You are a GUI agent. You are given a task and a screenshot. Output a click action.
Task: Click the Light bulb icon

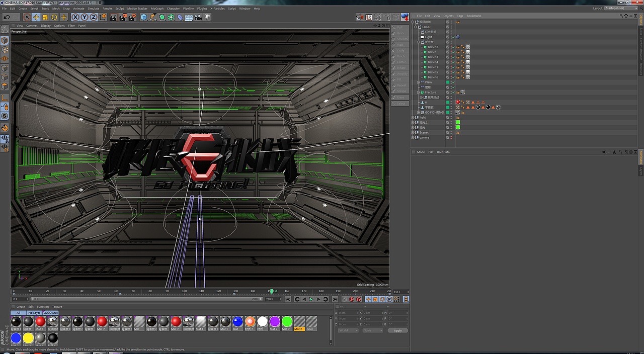[207, 17]
